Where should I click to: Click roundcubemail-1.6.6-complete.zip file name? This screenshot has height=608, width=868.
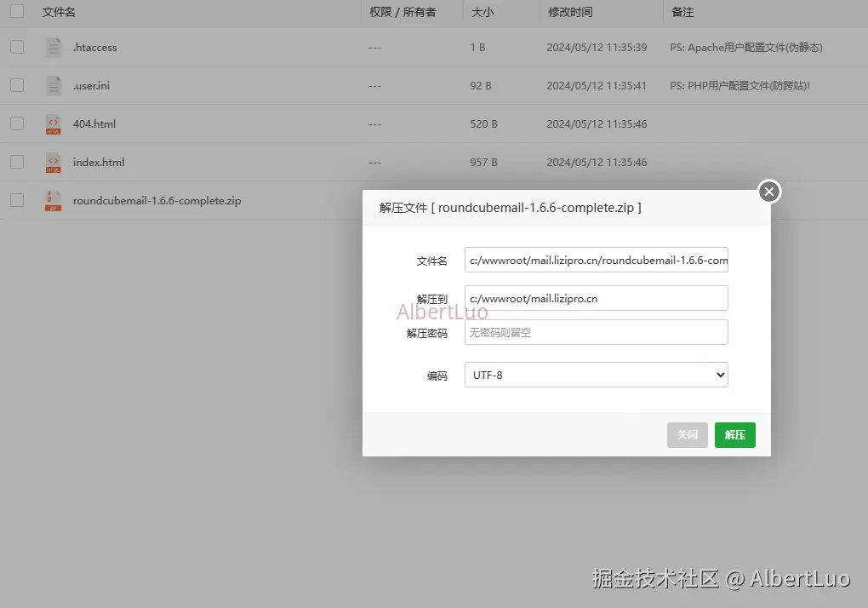[157, 200]
